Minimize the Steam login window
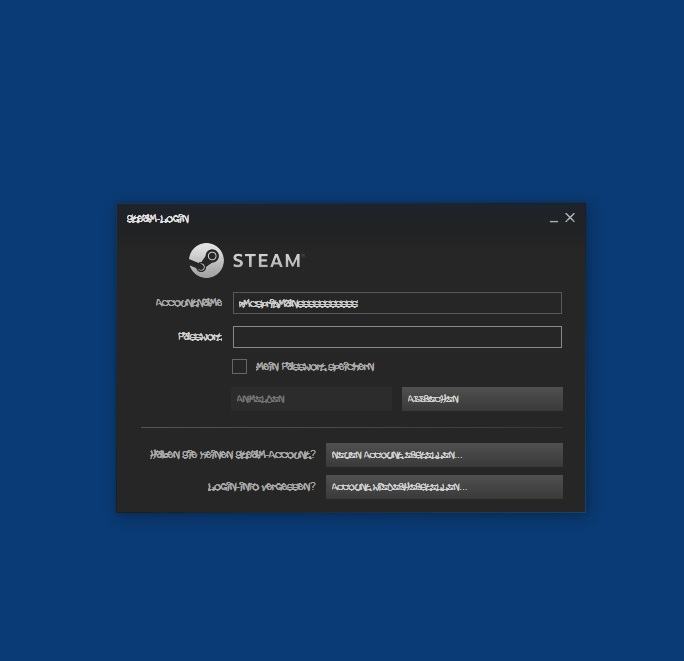 [x=554, y=219]
